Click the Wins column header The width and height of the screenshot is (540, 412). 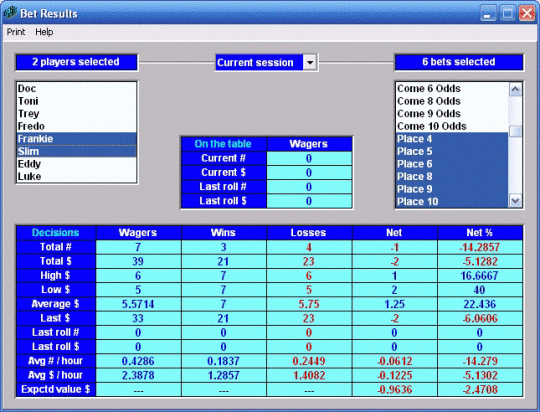(x=223, y=233)
